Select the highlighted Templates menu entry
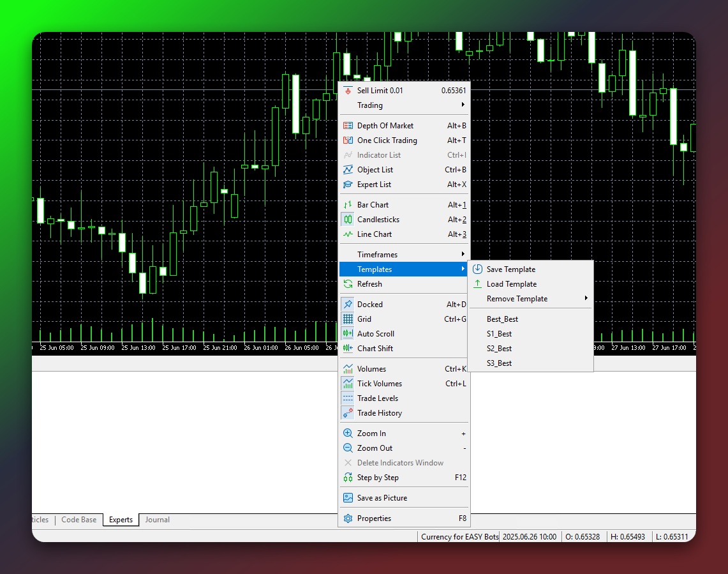 point(403,269)
